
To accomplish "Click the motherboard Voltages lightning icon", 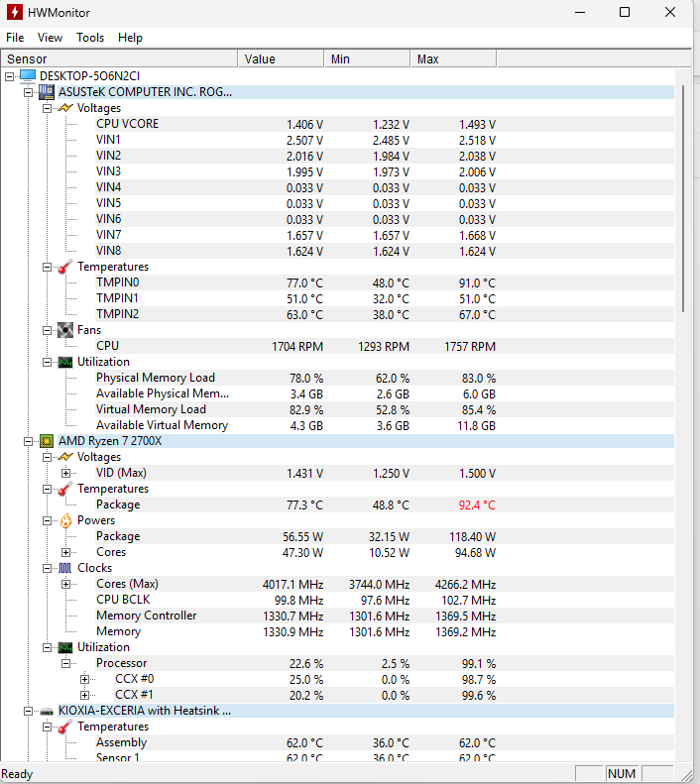I will [x=65, y=107].
